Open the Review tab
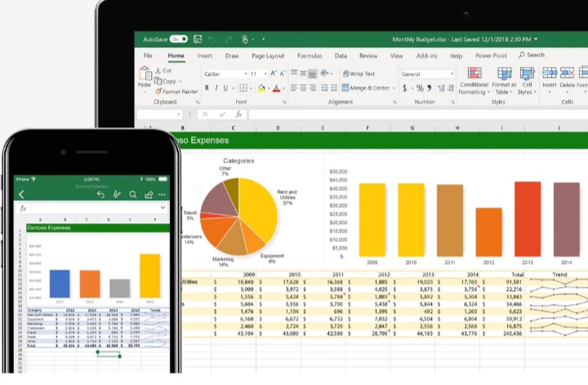 coord(368,56)
